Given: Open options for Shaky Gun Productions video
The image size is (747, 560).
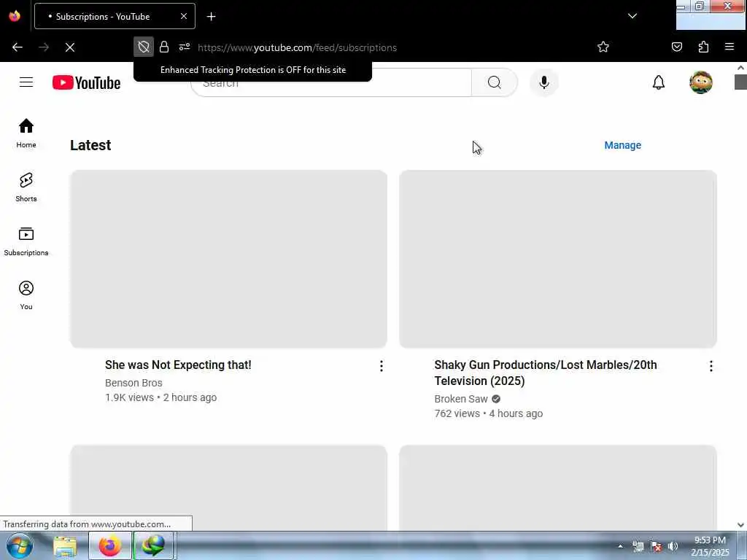Looking at the screenshot, I should pyautogui.click(x=711, y=366).
